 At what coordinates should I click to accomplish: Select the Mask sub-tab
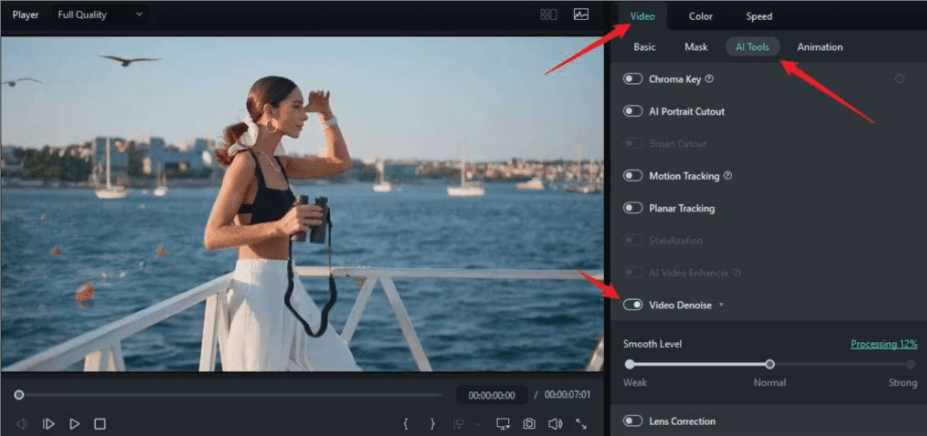point(696,47)
